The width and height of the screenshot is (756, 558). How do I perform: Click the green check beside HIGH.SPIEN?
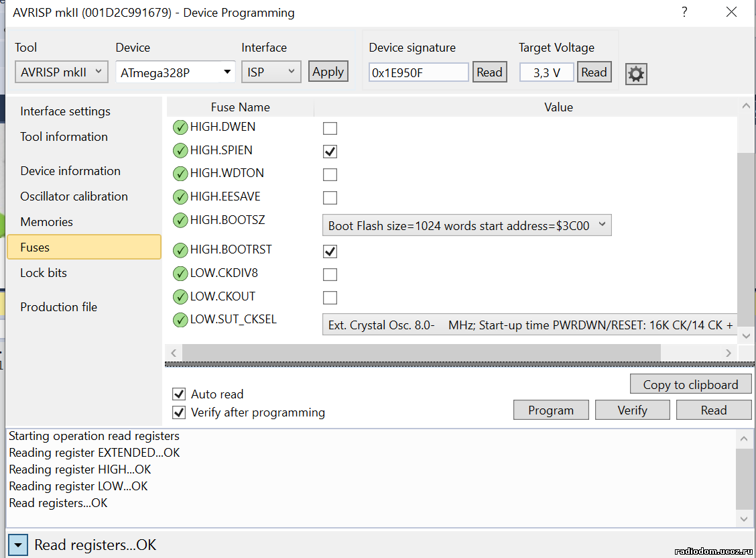180,150
